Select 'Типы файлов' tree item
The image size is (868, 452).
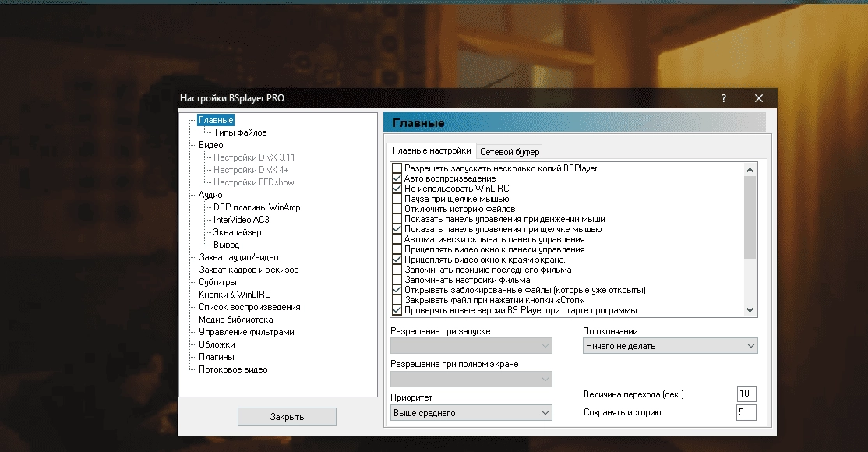coord(240,132)
